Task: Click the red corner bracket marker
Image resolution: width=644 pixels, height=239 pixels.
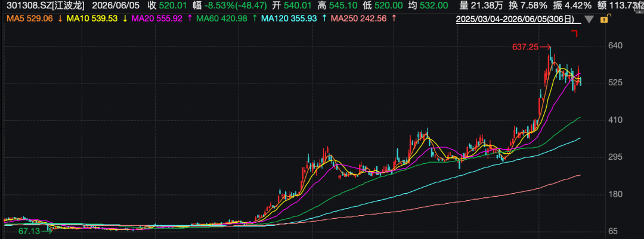Action: 575,33
